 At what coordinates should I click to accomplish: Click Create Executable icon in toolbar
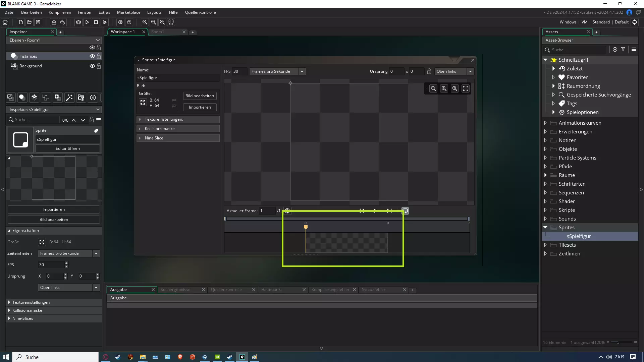click(54, 22)
